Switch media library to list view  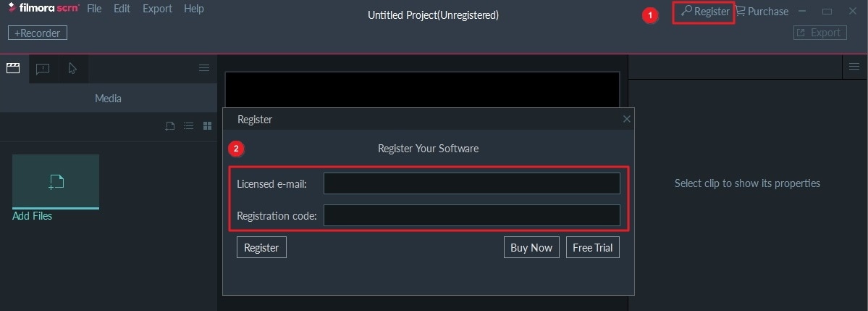click(x=189, y=126)
